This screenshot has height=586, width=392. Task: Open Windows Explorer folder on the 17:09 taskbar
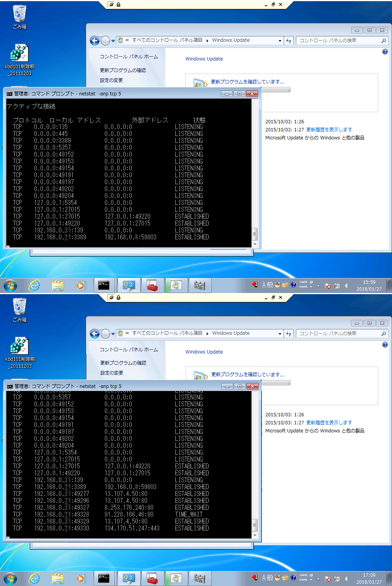click(x=58, y=579)
